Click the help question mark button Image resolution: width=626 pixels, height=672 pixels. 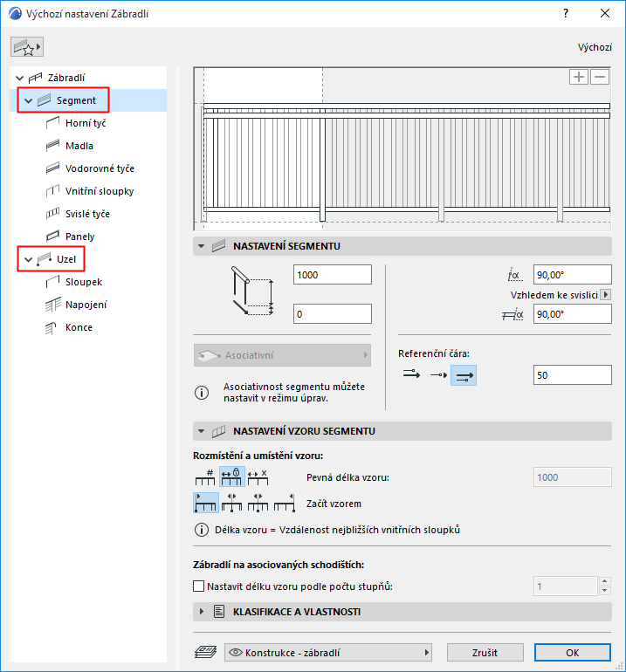[x=566, y=14]
